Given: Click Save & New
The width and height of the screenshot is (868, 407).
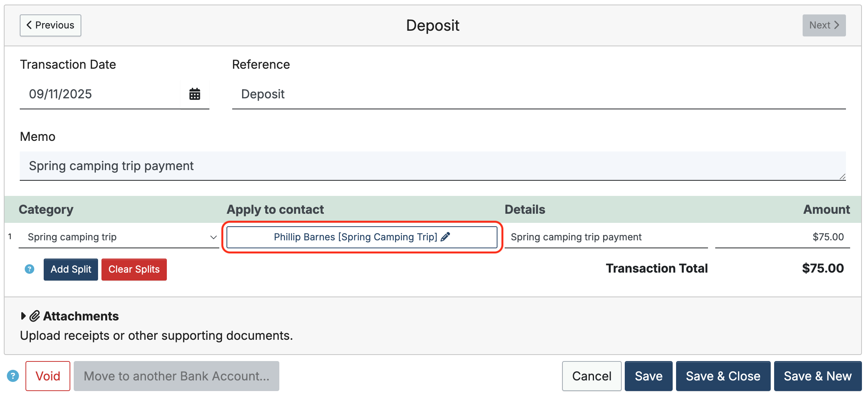Looking at the screenshot, I should pyautogui.click(x=817, y=376).
